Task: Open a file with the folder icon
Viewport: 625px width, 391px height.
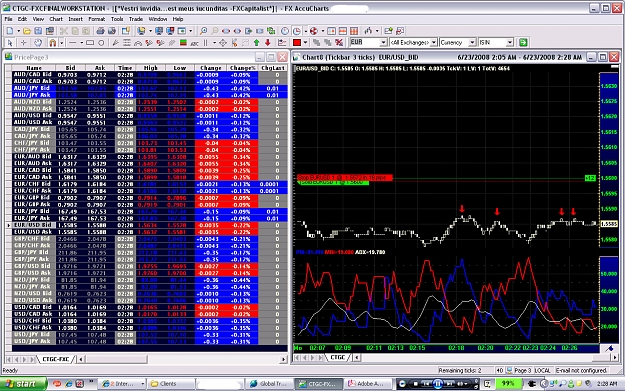Action: coord(27,31)
